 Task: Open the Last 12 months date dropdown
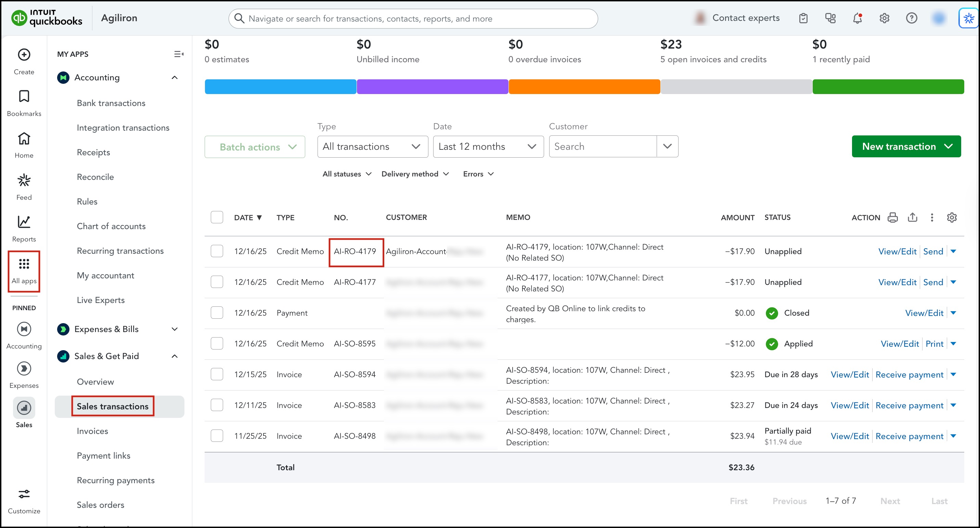click(x=488, y=147)
